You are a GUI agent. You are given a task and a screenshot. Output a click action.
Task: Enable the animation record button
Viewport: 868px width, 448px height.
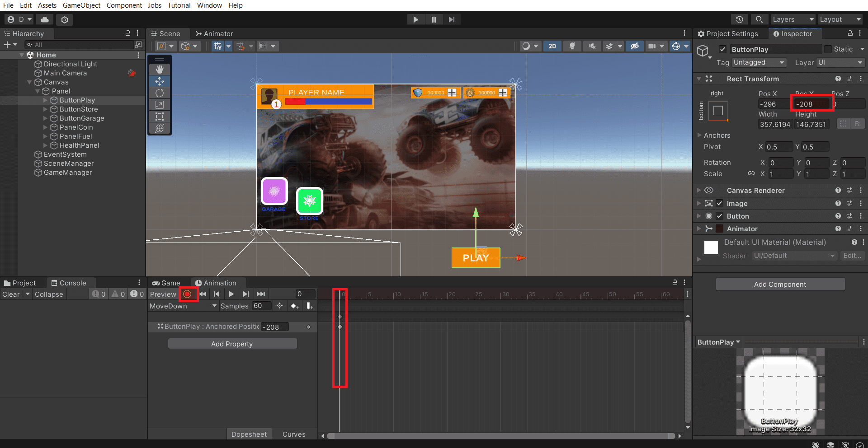pyautogui.click(x=188, y=294)
